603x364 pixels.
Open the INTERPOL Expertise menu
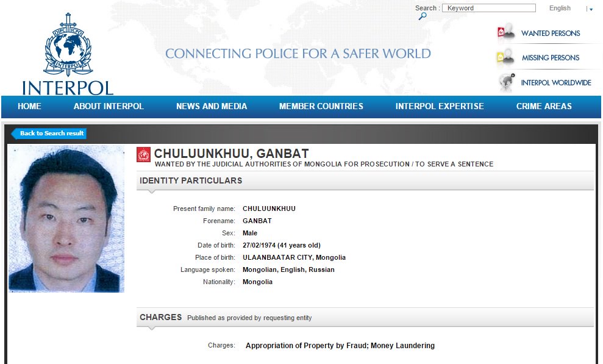coord(439,106)
